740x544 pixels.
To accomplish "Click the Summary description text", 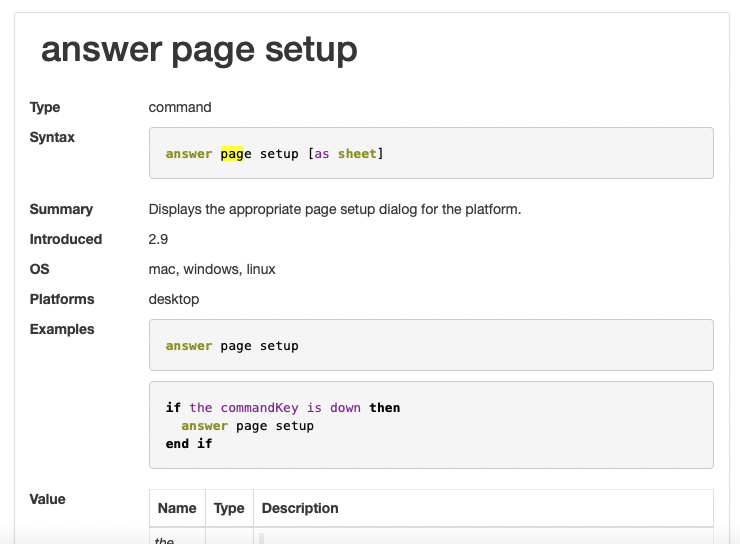I will [x=335, y=209].
